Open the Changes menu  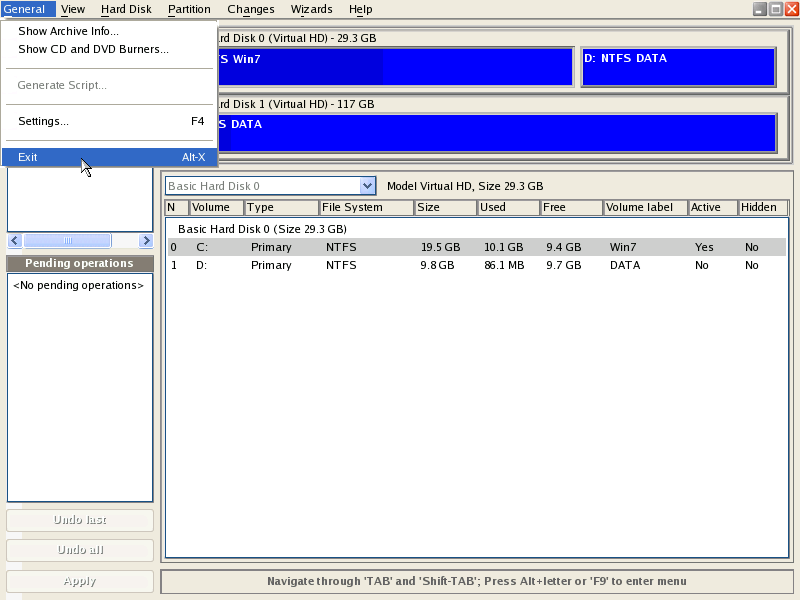[250, 9]
